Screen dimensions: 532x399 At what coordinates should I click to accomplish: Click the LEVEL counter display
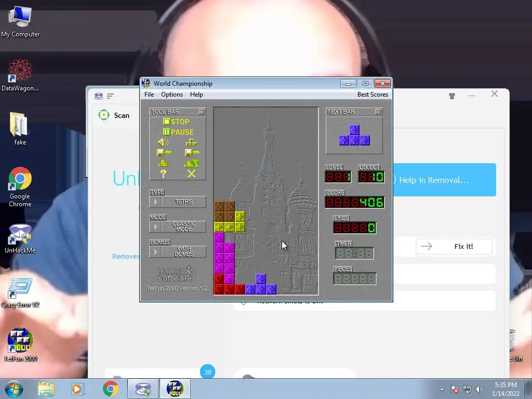click(x=338, y=177)
